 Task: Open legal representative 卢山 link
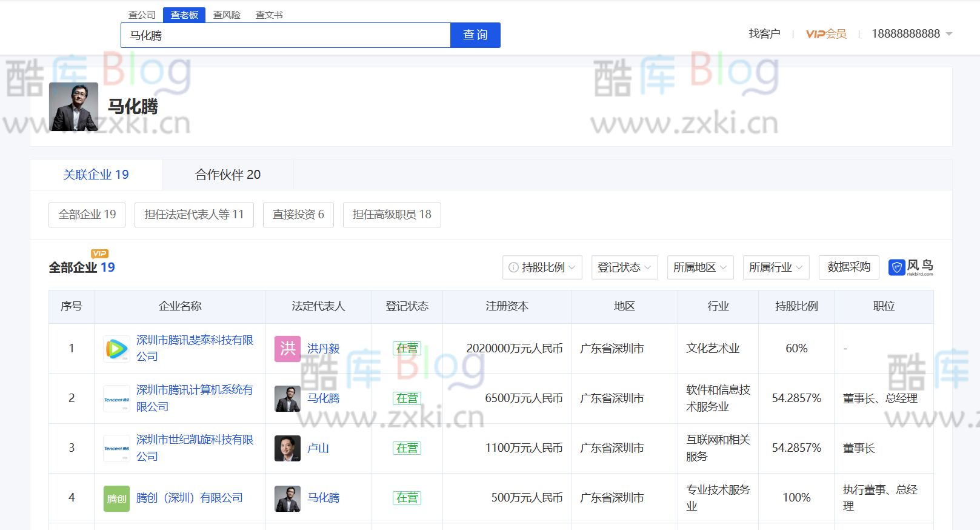click(318, 448)
